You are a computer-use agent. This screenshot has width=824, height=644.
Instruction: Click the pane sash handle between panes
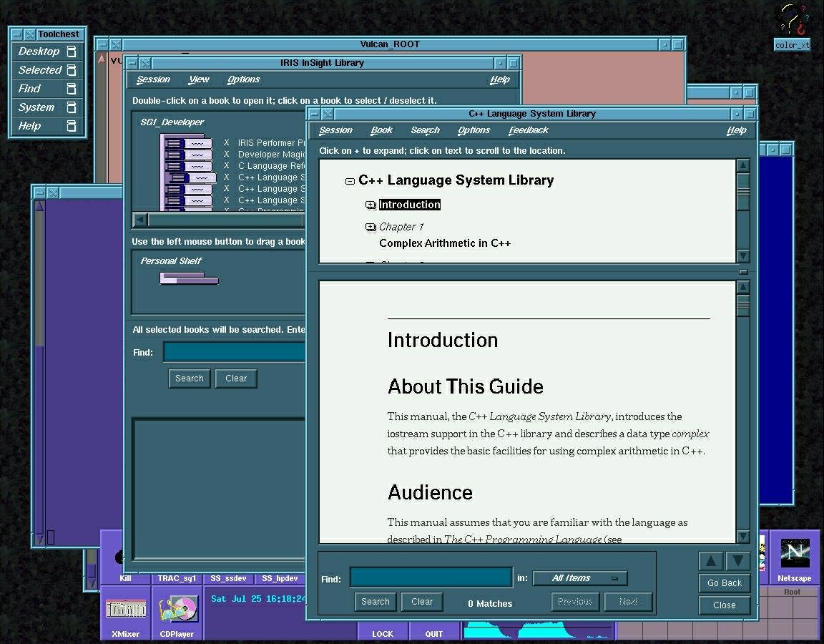click(743, 273)
